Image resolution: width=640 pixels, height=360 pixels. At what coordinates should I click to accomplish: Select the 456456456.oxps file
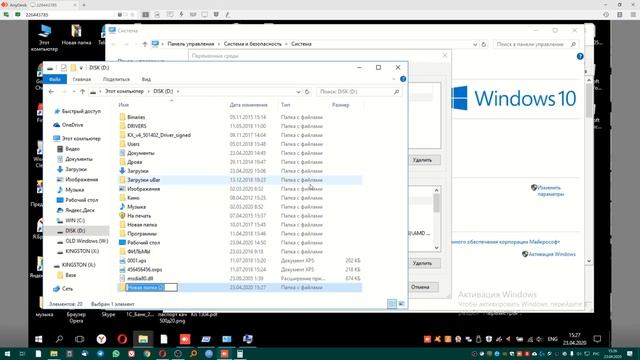click(144, 270)
